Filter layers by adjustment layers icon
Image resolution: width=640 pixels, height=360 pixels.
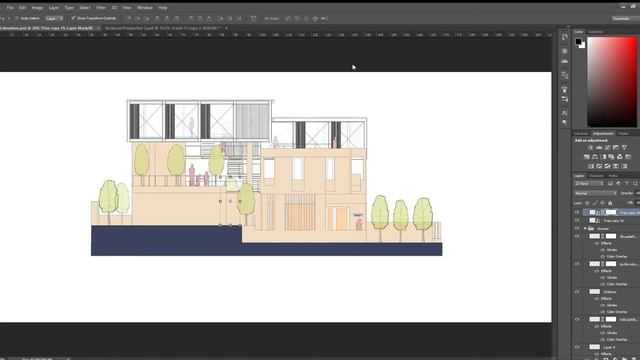[x=619, y=184]
